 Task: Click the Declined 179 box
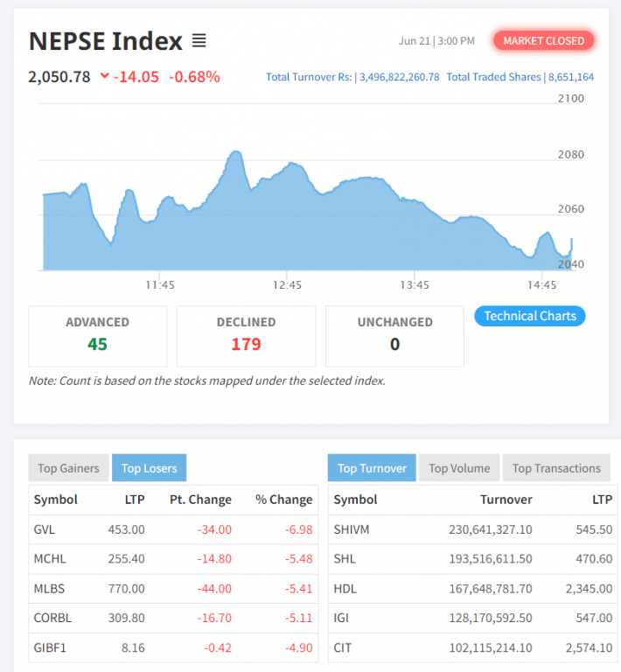[246, 335]
